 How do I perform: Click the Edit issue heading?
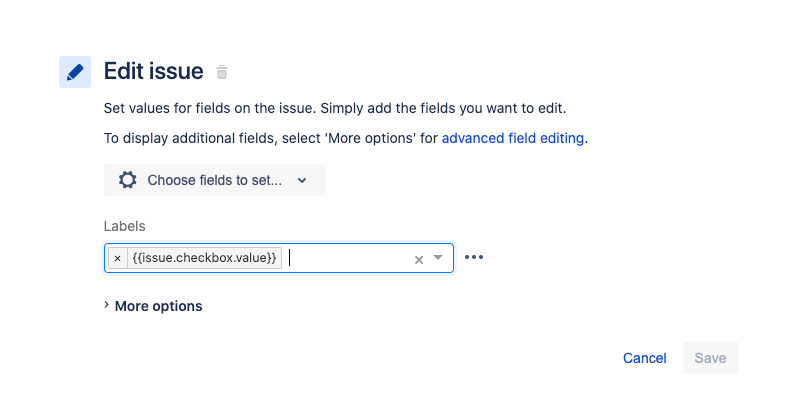point(154,72)
